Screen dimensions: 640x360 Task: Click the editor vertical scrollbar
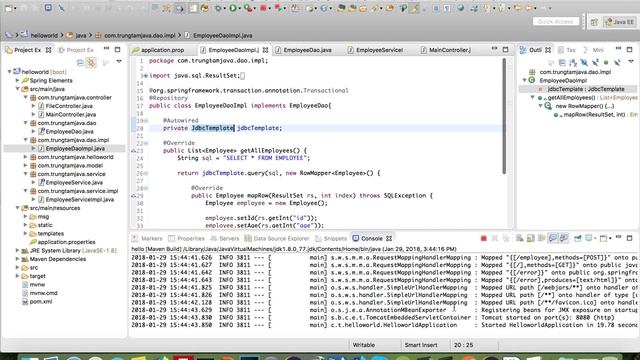coord(504,116)
